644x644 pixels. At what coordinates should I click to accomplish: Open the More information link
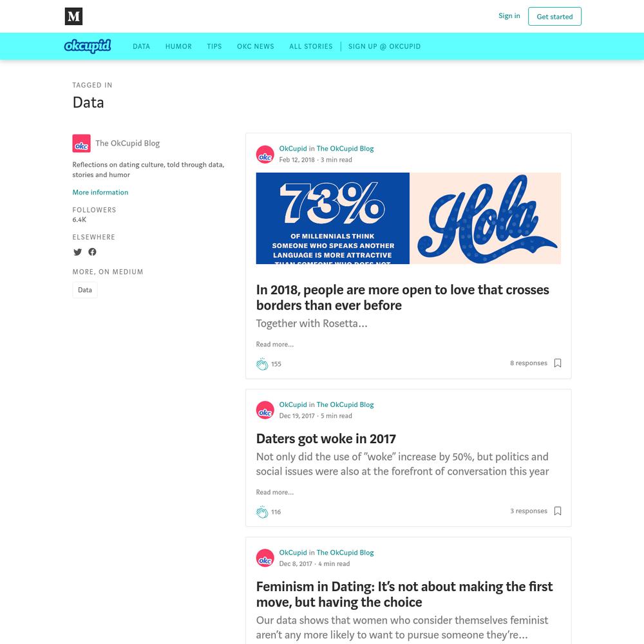pyautogui.click(x=100, y=192)
